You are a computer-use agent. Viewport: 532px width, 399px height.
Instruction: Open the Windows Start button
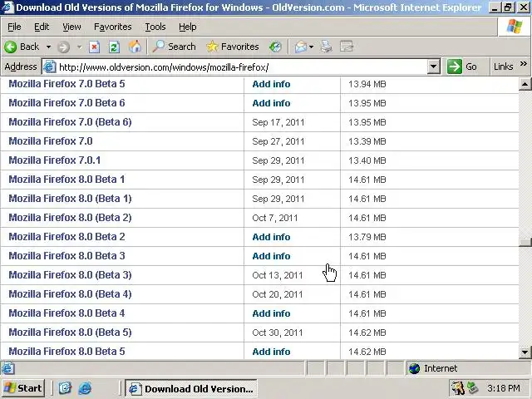[x=23, y=388]
